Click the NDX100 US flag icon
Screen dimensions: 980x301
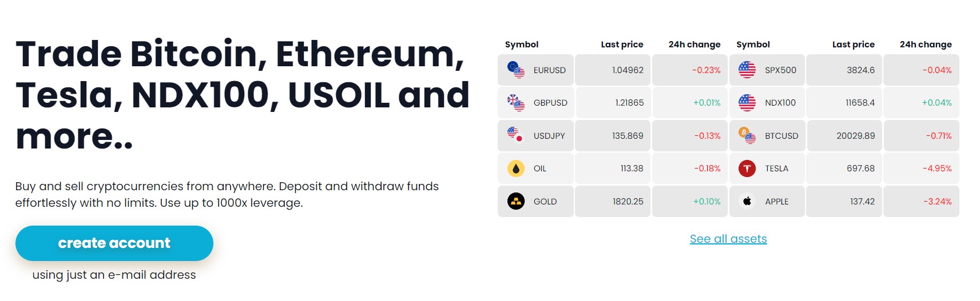pos(747,103)
